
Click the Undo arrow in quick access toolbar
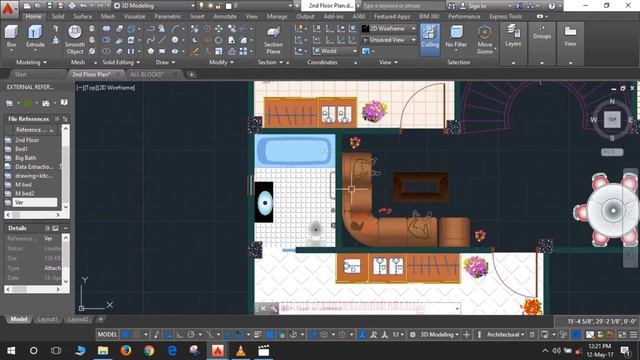(x=83, y=6)
